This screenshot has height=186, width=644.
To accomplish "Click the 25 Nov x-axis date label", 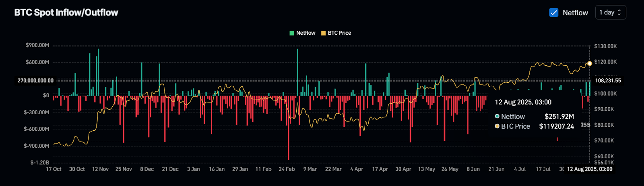I will coord(124,169).
